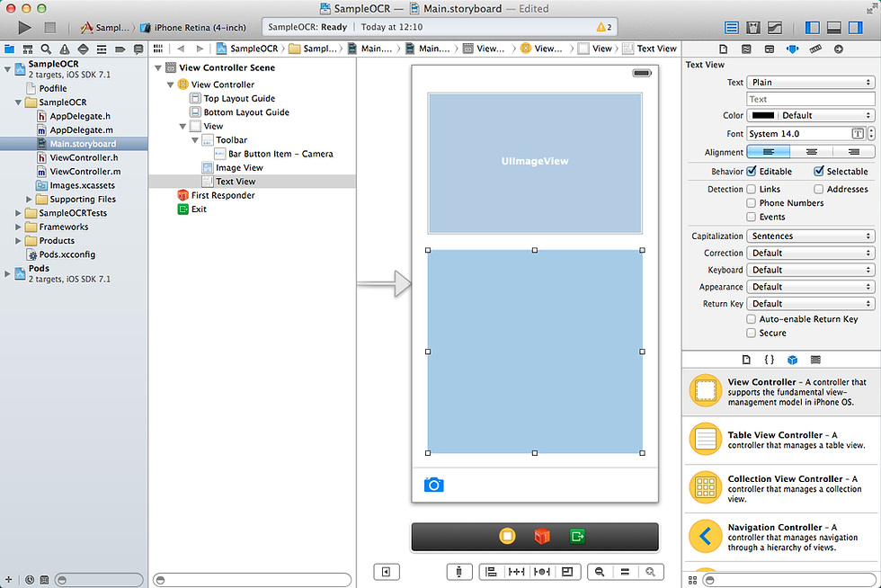Open the Pin constraints menu
Image resolution: width=881 pixels, height=588 pixels.
(516, 572)
